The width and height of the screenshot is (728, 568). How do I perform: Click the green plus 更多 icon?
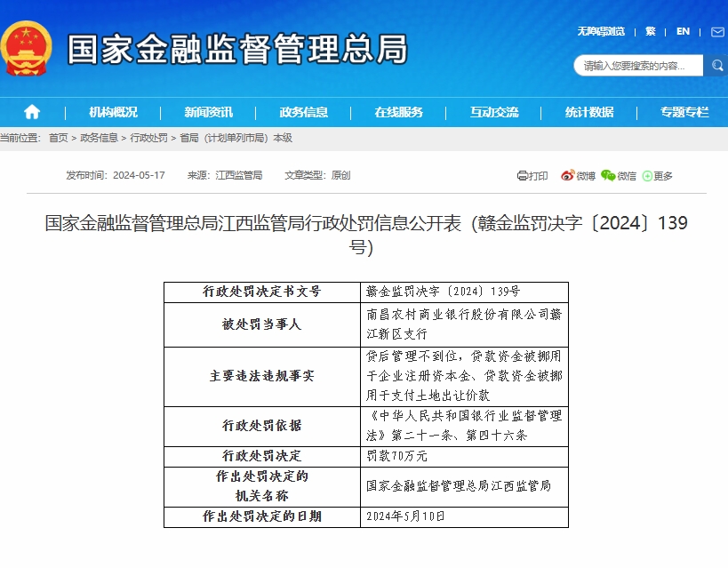point(647,176)
